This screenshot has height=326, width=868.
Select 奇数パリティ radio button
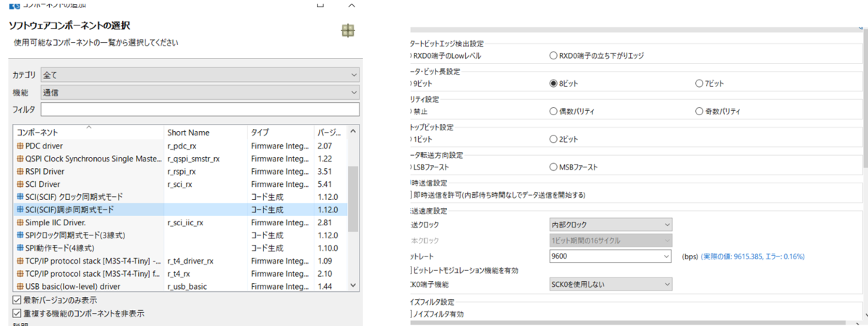pos(699,112)
